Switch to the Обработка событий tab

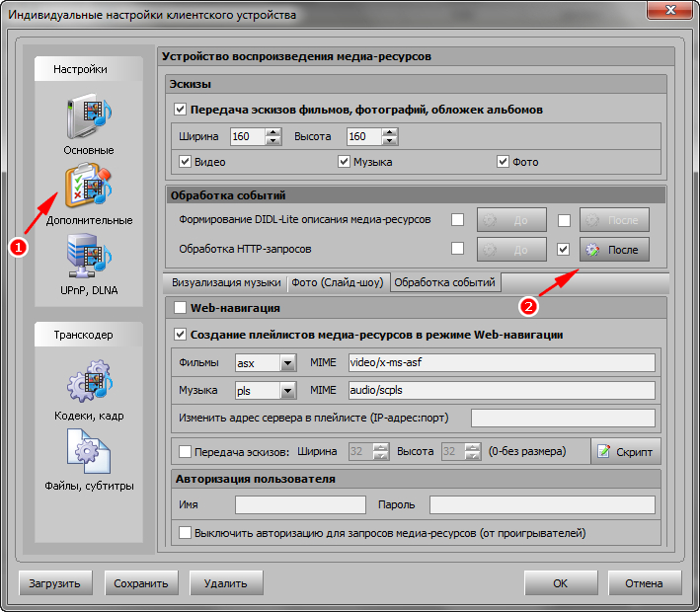point(445,282)
